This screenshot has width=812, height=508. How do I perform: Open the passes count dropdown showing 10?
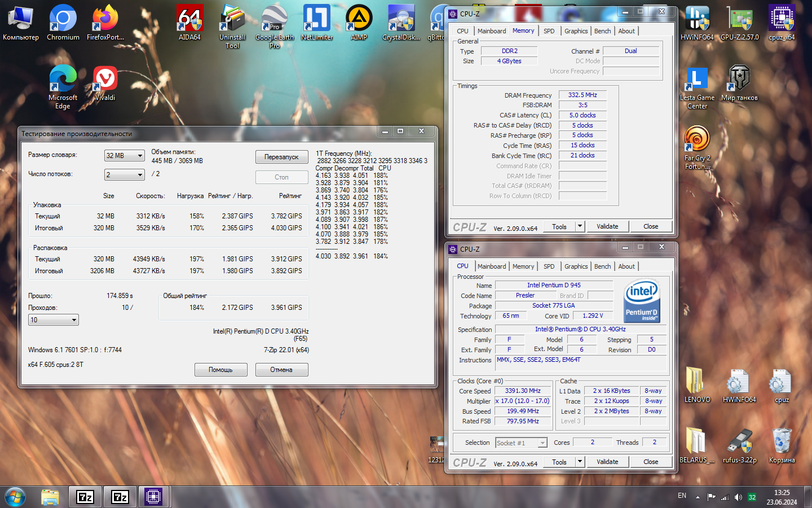[x=54, y=320]
